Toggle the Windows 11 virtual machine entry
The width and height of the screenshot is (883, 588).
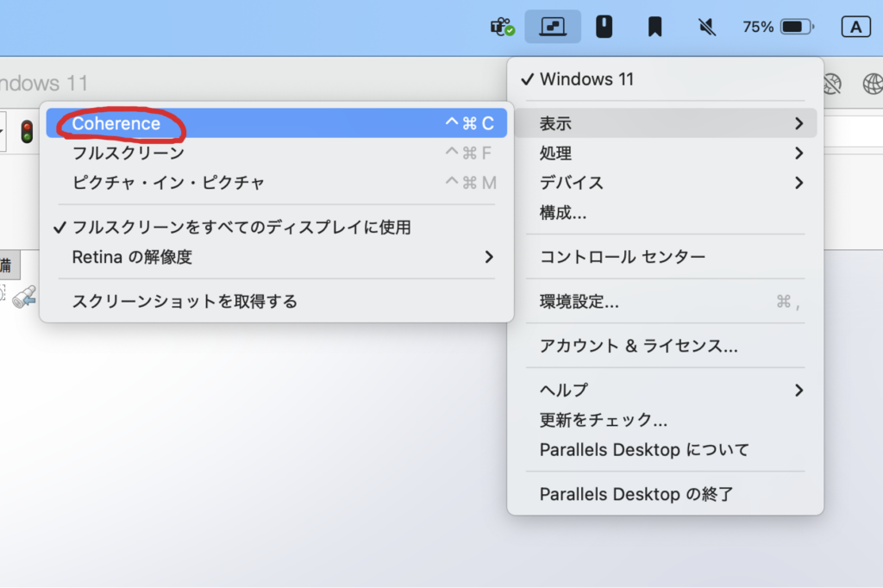(665, 79)
